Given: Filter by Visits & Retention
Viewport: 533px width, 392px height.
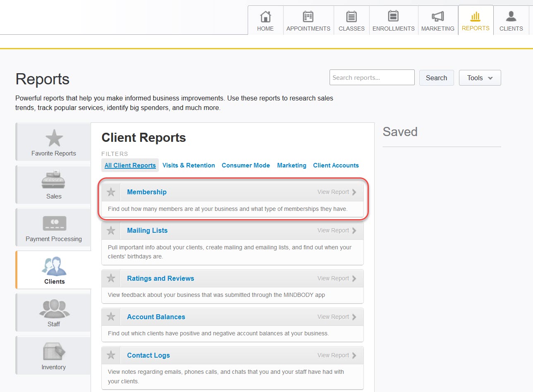Looking at the screenshot, I should coord(189,165).
